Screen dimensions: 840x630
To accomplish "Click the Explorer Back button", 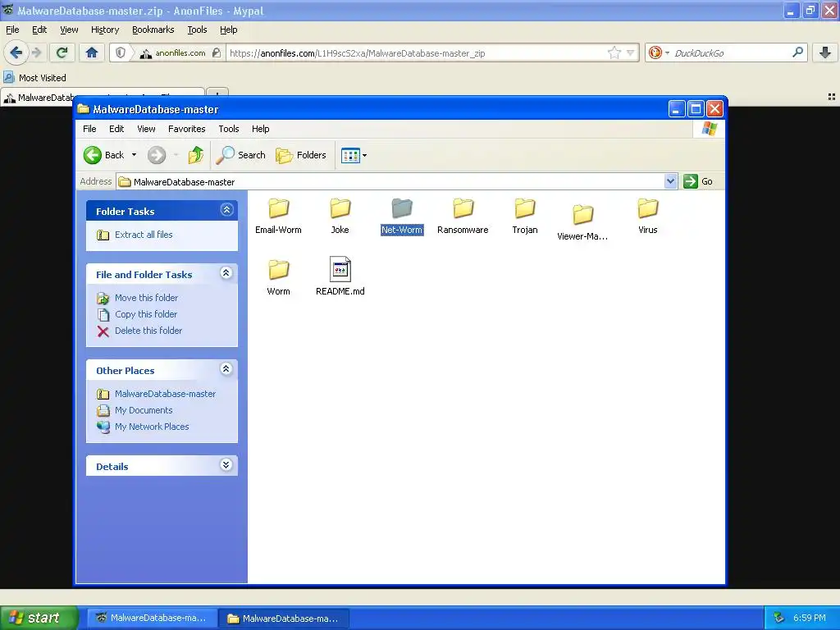I will point(104,155).
